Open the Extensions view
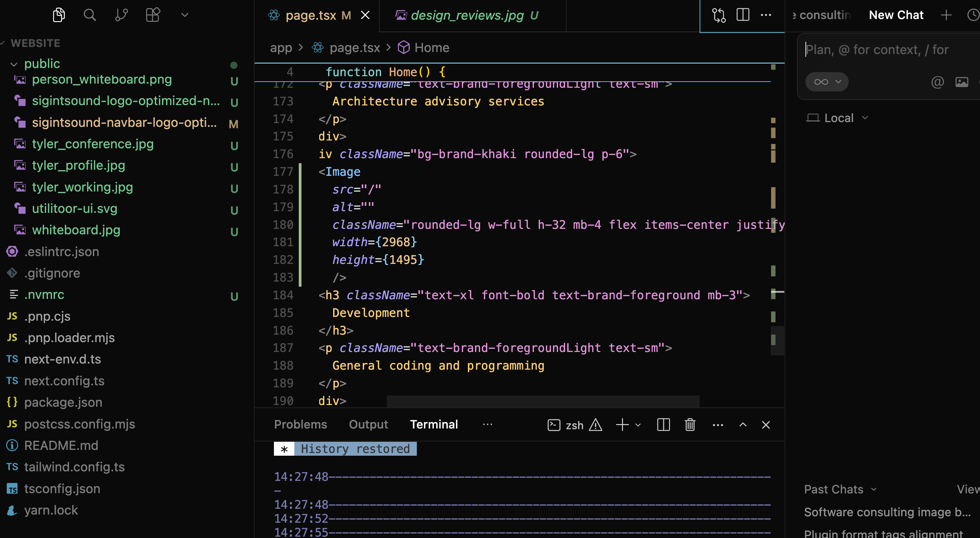The image size is (980, 538). (x=152, y=15)
